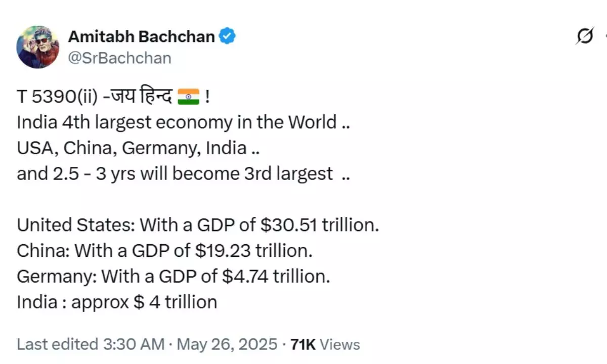Image resolution: width=607 pixels, height=364 pixels.
Task: Click the 3:30 AM timestamp
Action: [133, 344]
